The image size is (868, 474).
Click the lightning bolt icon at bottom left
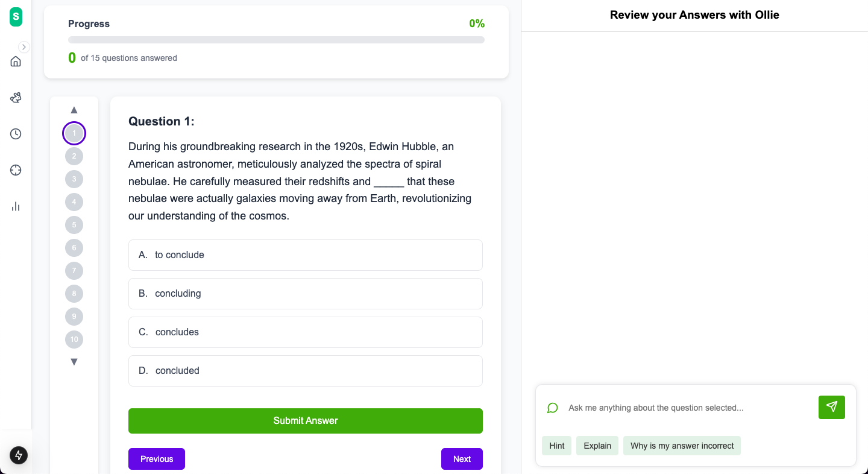coord(19,455)
